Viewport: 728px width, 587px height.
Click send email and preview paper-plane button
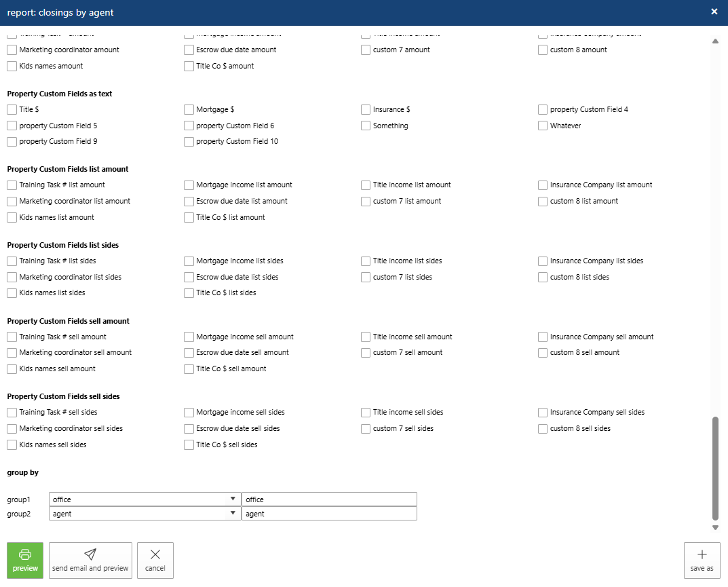tap(90, 560)
